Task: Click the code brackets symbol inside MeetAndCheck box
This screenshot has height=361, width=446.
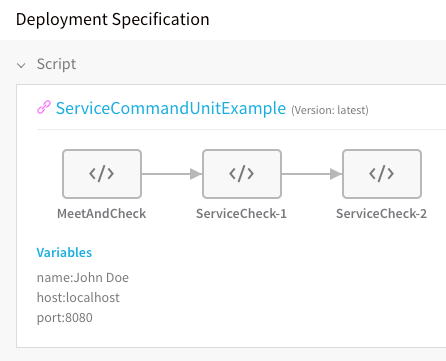Action: point(102,174)
